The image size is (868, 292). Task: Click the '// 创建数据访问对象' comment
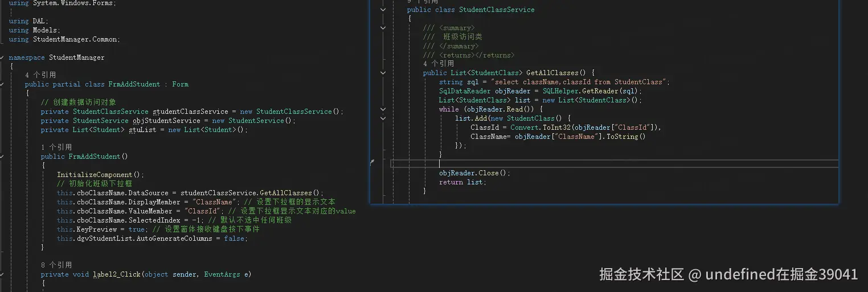[x=79, y=102]
